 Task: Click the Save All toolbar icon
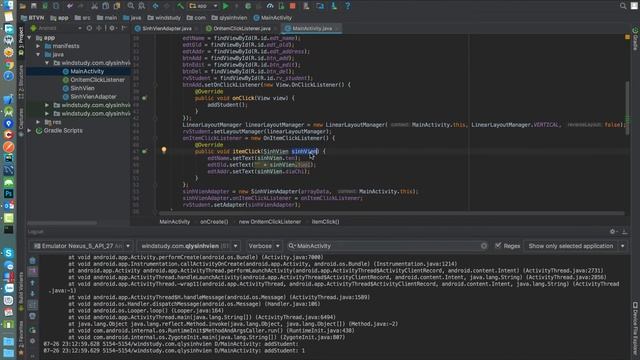(x=34, y=6)
